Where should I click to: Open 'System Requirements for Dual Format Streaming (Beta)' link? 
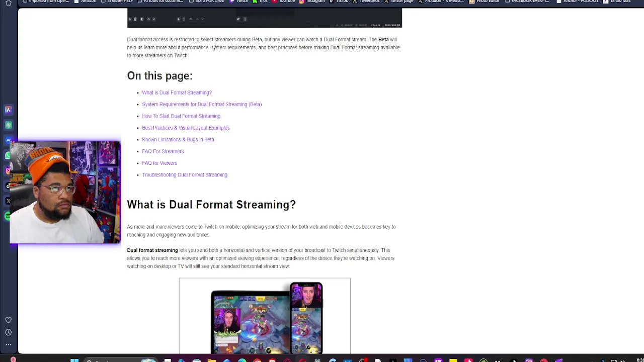pyautogui.click(x=202, y=104)
